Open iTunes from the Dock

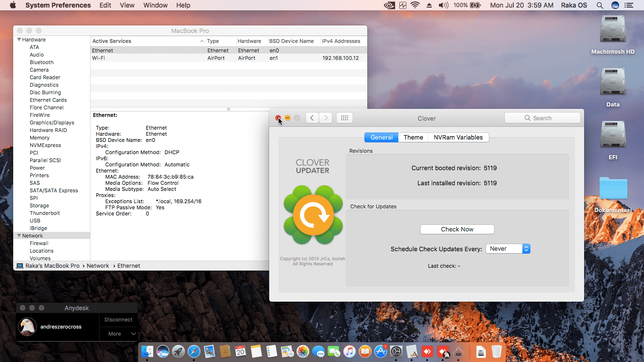click(x=349, y=351)
